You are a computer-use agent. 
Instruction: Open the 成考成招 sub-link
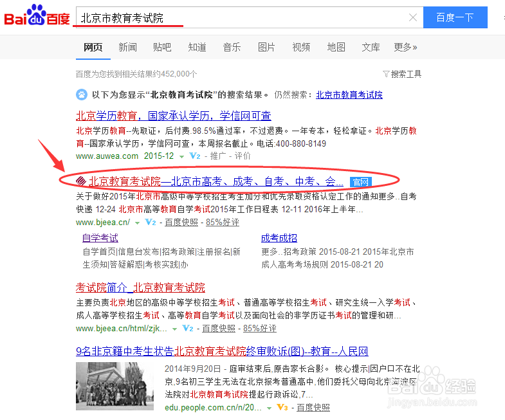279,238
